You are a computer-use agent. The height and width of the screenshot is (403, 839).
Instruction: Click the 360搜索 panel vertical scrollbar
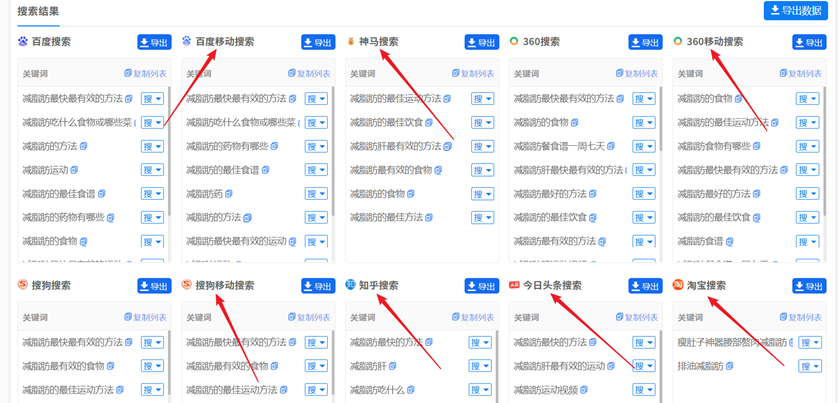[x=661, y=119]
